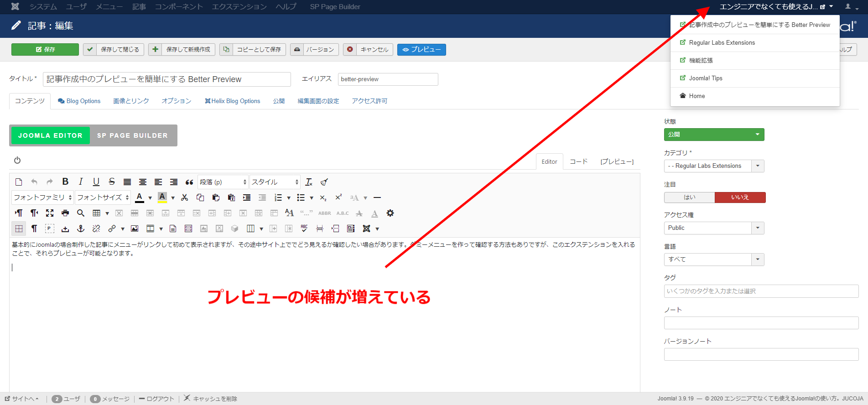Image resolution: width=868 pixels, height=405 pixels.
Task: Click the paste as text icon
Action: pos(231,197)
